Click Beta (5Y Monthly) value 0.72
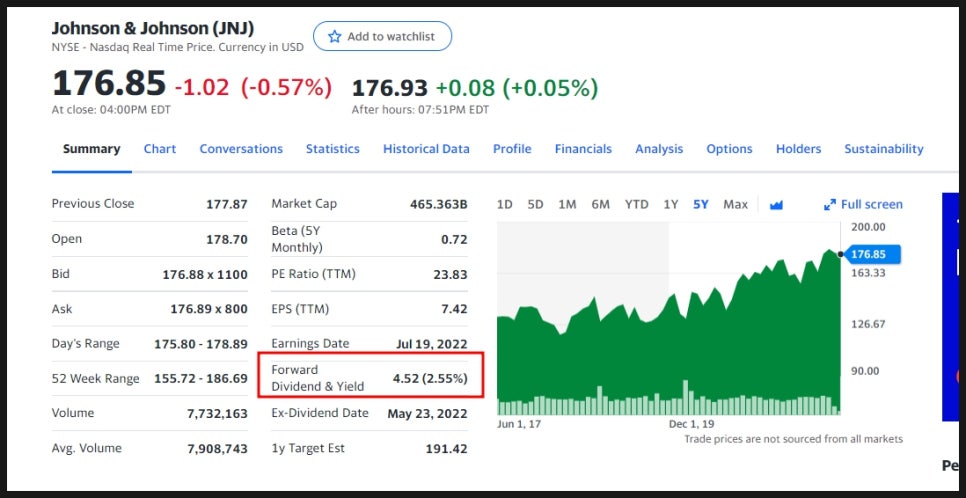This screenshot has width=966, height=498. pos(454,239)
